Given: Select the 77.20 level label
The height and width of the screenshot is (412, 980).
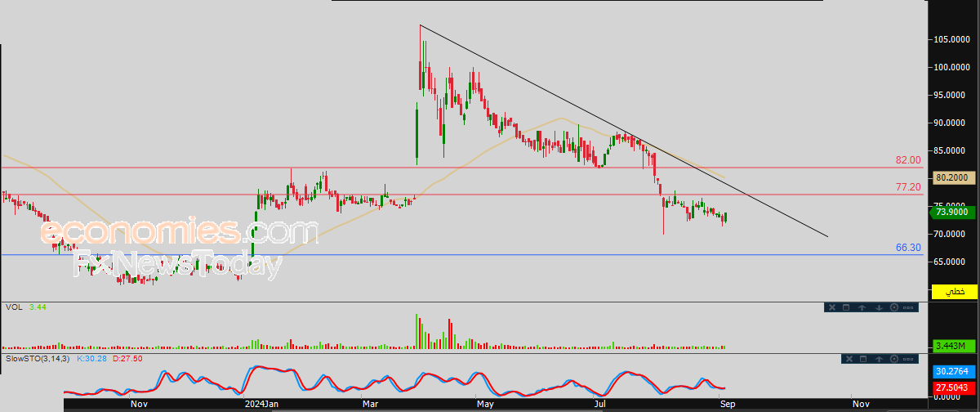Looking at the screenshot, I should click(x=908, y=187).
